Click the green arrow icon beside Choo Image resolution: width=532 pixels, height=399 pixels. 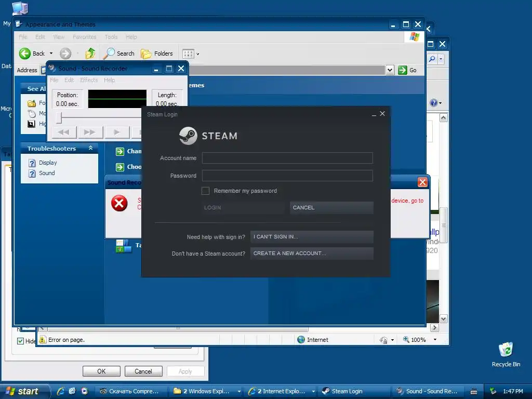(120, 167)
